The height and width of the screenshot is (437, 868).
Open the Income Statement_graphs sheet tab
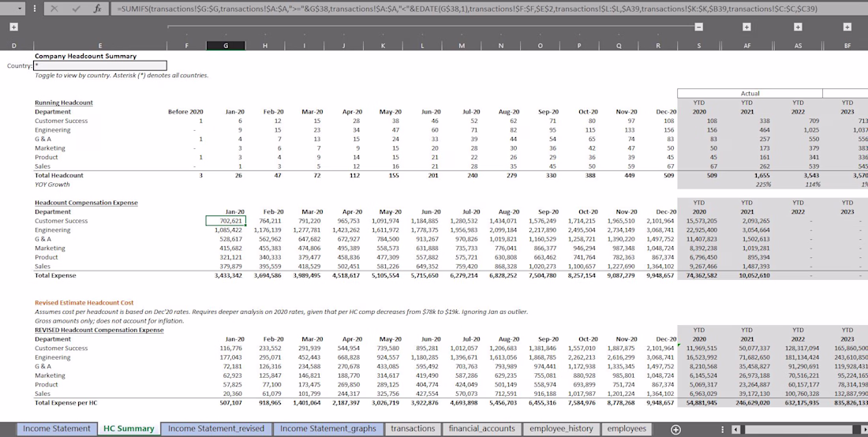(x=327, y=429)
